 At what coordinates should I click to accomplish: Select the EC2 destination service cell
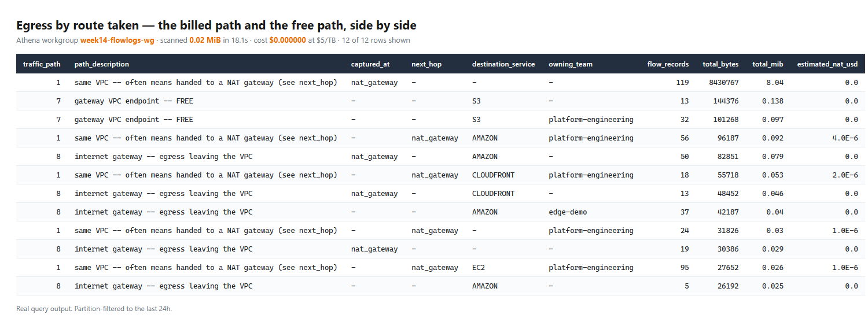tap(479, 268)
